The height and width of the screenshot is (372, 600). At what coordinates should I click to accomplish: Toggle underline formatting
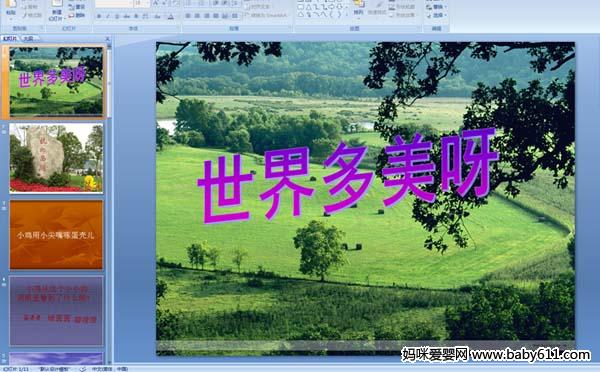click(x=117, y=16)
